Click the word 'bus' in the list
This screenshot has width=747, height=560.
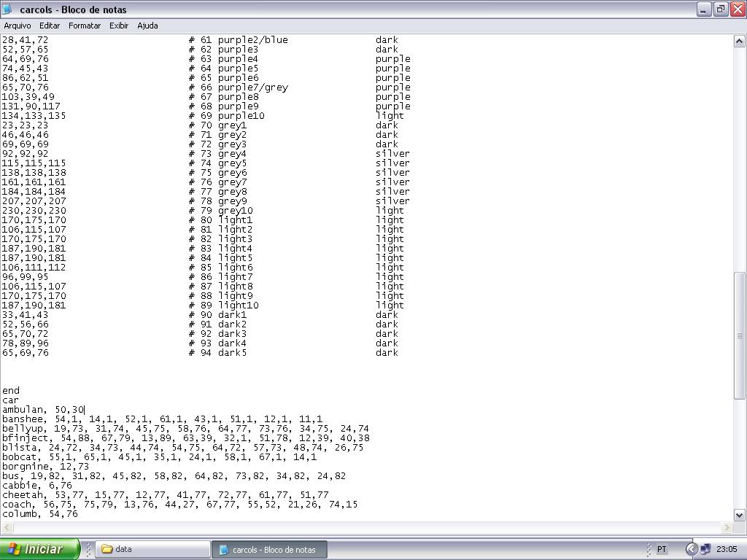[x=10, y=476]
